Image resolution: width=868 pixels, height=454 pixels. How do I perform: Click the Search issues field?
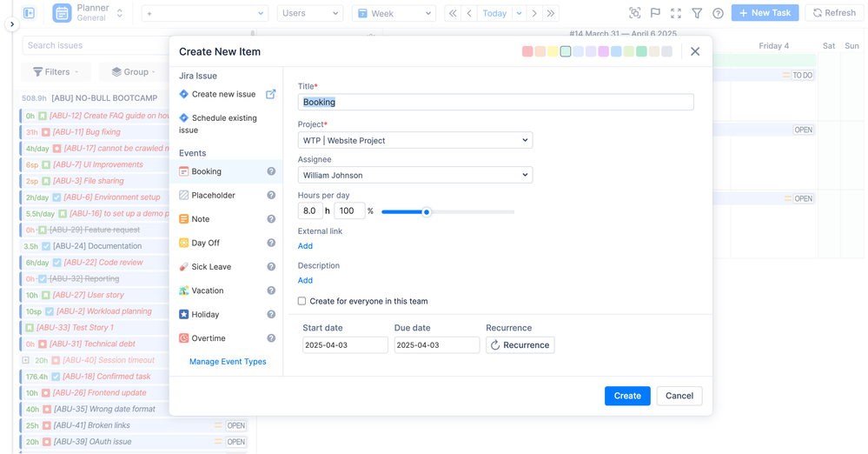[94, 45]
